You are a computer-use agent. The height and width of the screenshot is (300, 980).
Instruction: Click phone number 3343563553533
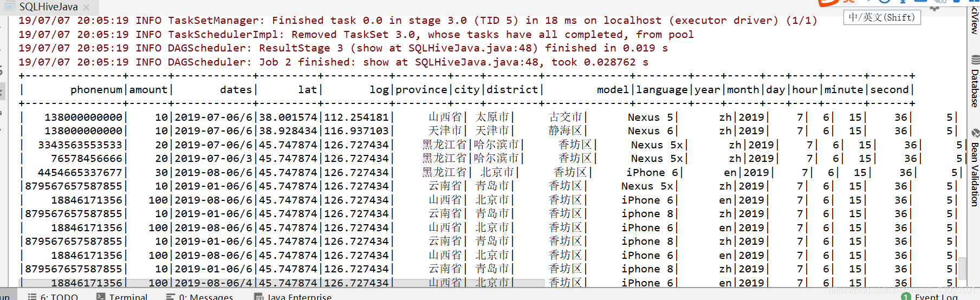(x=80, y=145)
